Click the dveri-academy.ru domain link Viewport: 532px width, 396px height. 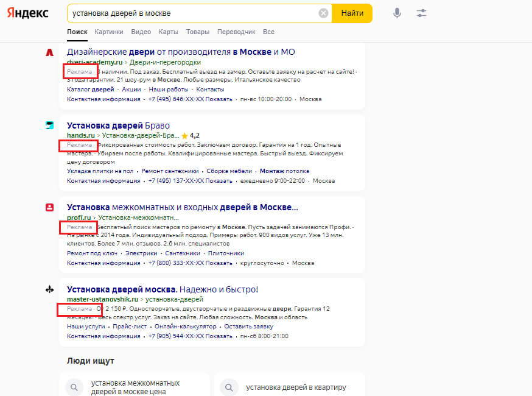pos(95,62)
